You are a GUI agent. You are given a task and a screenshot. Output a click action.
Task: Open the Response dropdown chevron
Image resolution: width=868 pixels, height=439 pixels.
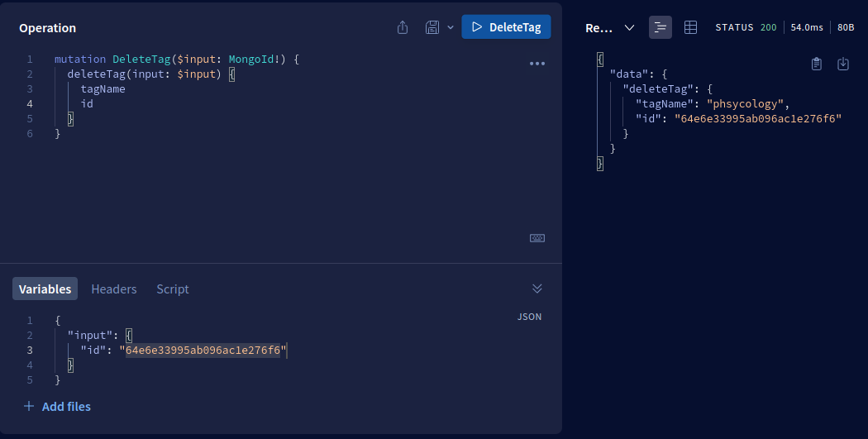pyautogui.click(x=629, y=27)
